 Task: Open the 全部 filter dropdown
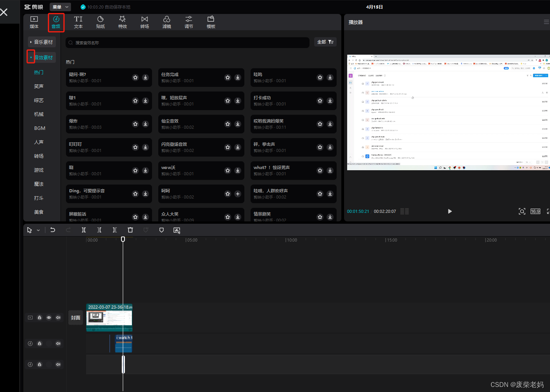click(325, 42)
